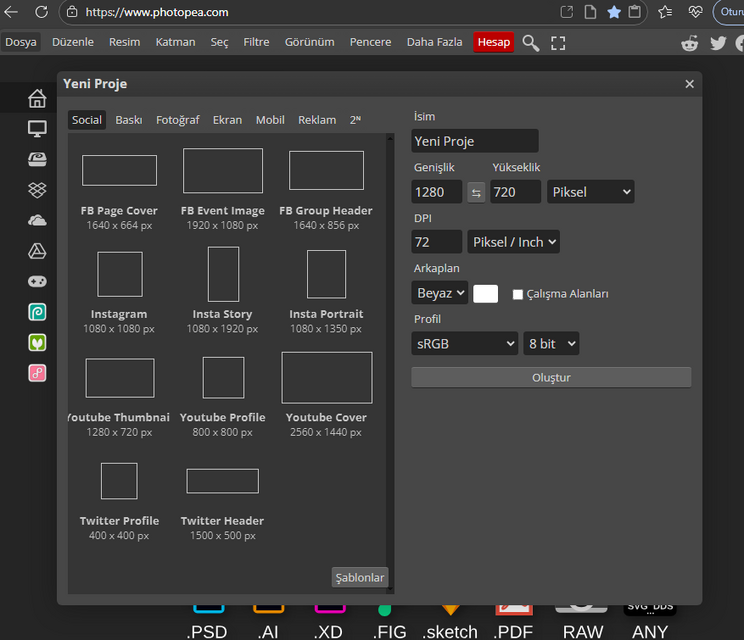Open from Dropbox via the sidebar icon

(37, 190)
